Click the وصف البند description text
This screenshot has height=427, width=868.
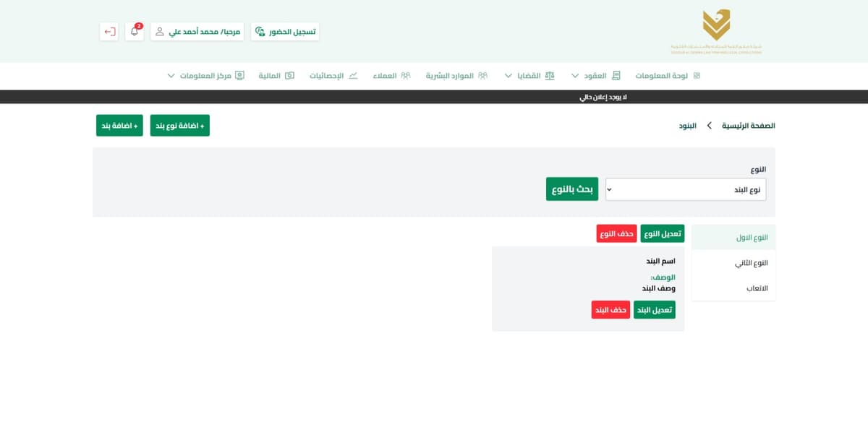tap(659, 288)
